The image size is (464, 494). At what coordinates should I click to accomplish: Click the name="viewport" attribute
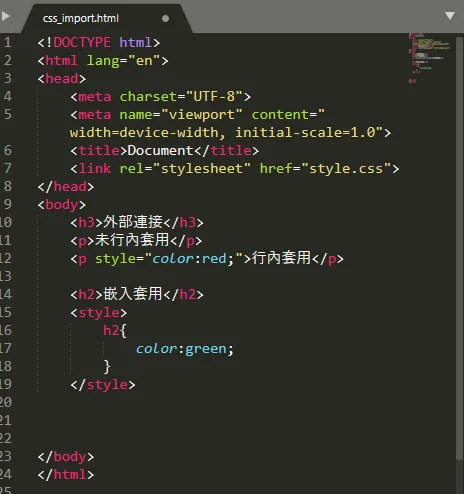pyautogui.click(x=181, y=115)
